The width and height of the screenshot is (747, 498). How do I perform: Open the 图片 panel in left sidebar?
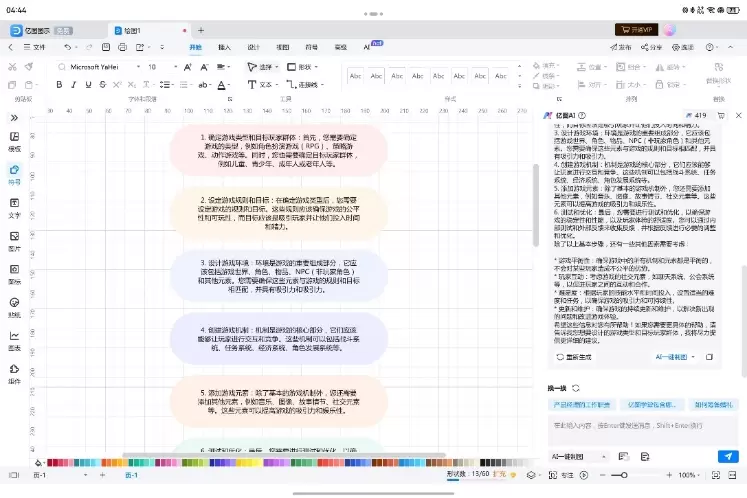point(14,240)
